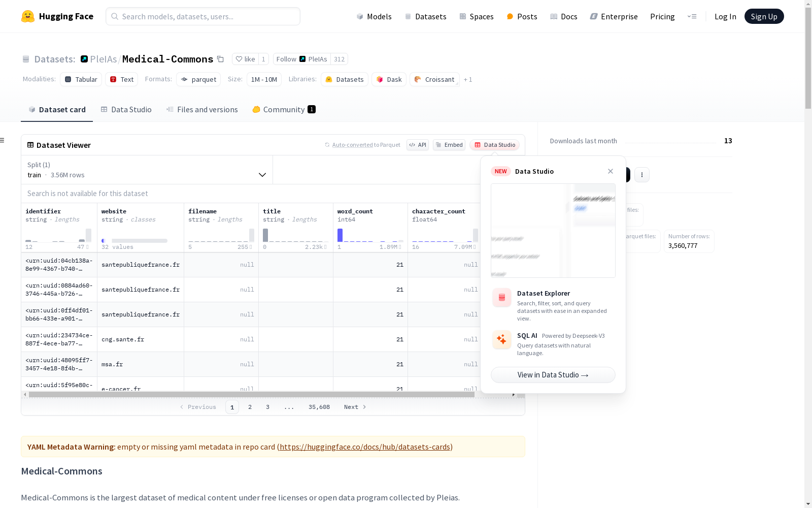This screenshot has width=812, height=508.
Task: Click the like heart button
Action: pyautogui.click(x=246, y=59)
